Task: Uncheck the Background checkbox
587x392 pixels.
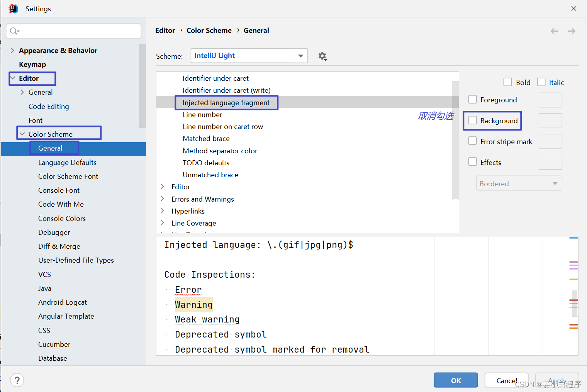Action: coord(473,120)
